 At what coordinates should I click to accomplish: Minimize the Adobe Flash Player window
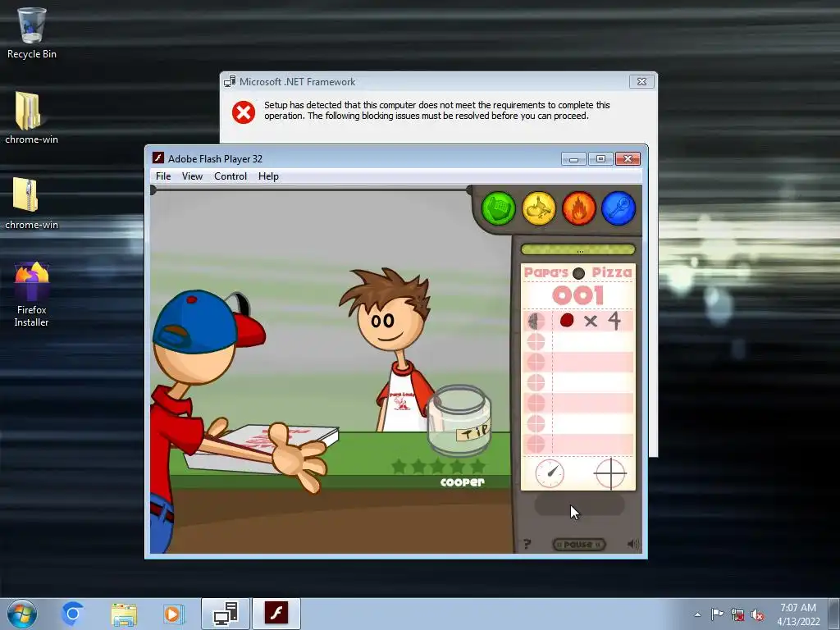(573, 158)
